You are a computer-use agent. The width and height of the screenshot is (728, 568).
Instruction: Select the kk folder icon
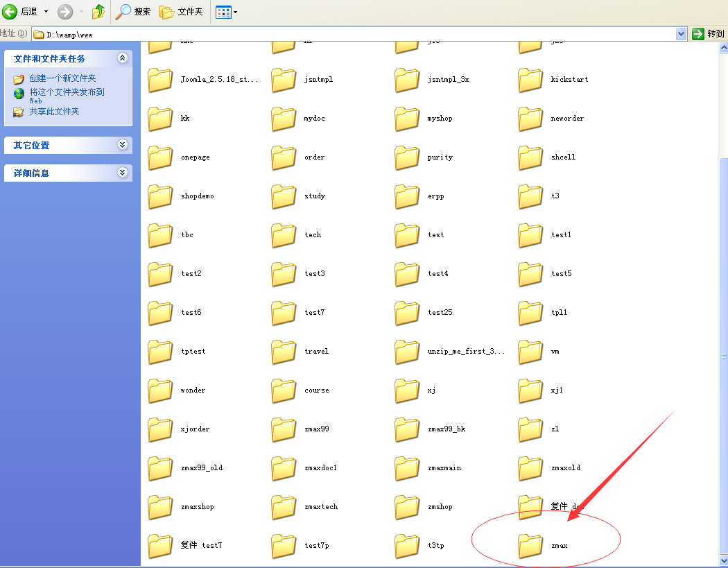click(x=160, y=119)
